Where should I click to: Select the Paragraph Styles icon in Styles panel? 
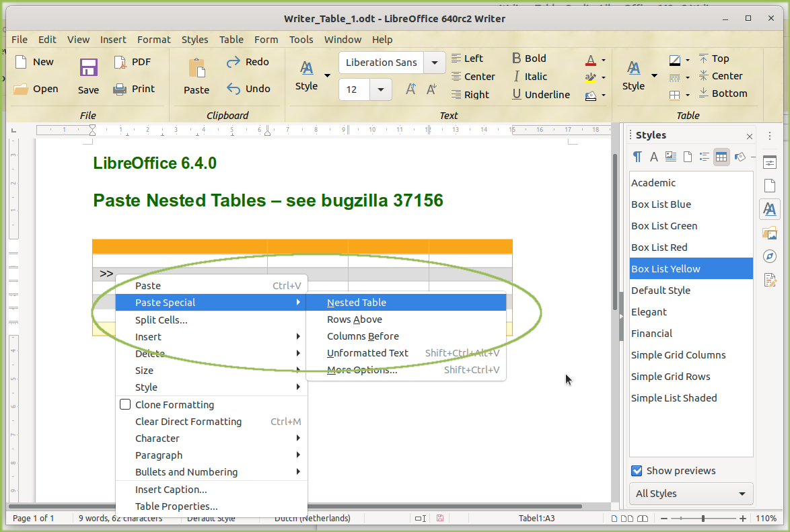pyautogui.click(x=637, y=157)
